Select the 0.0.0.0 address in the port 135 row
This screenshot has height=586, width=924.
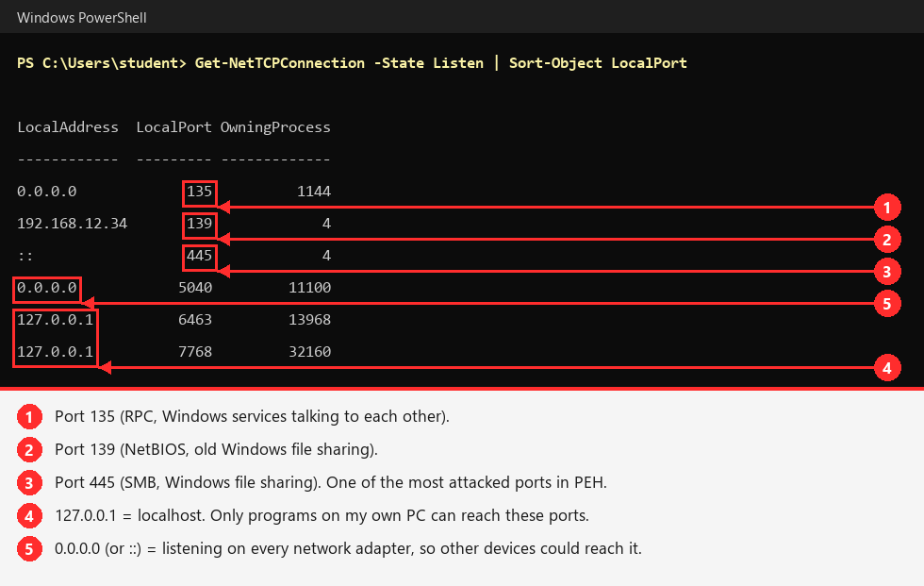coord(46,191)
